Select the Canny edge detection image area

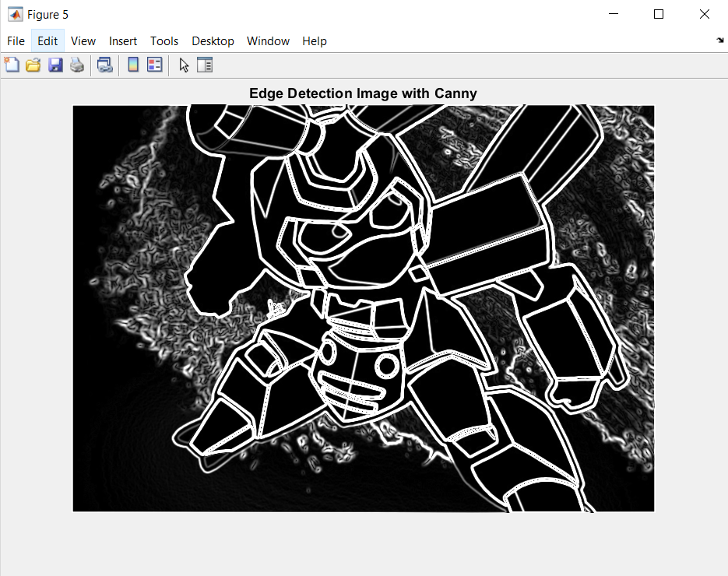363,308
